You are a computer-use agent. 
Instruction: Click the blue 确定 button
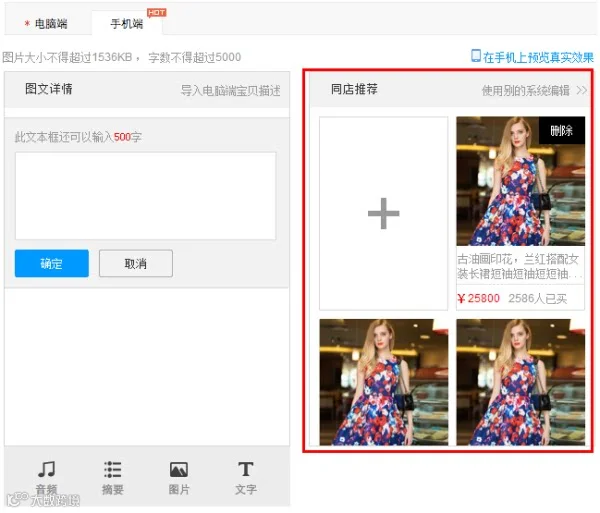[x=52, y=263]
